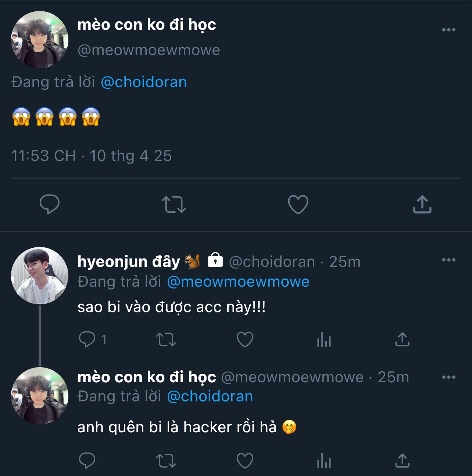Open the @choidoran mention link in main tweet
472x476 pixels.
click(144, 82)
